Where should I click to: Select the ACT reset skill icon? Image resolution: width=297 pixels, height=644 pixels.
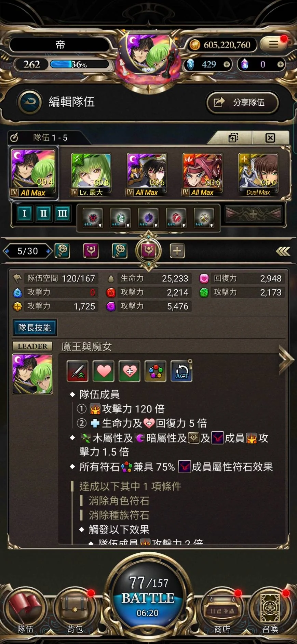click(x=181, y=371)
